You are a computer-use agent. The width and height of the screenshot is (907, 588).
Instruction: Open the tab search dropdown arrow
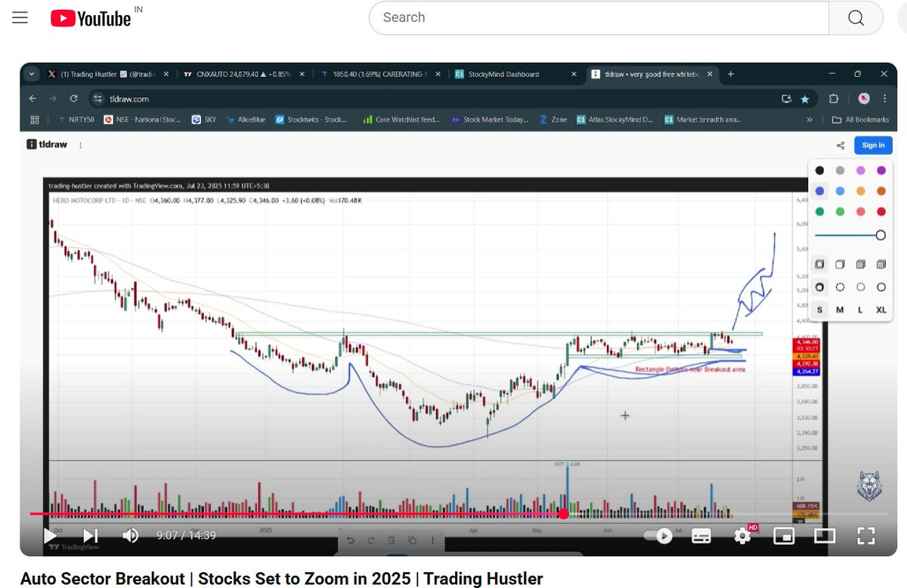pyautogui.click(x=31, y=74)
